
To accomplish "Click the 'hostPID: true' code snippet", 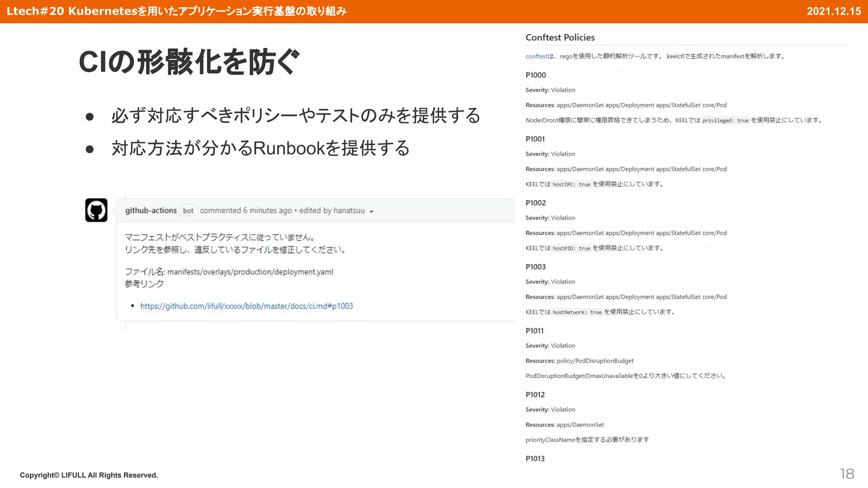I will (571, 248).
